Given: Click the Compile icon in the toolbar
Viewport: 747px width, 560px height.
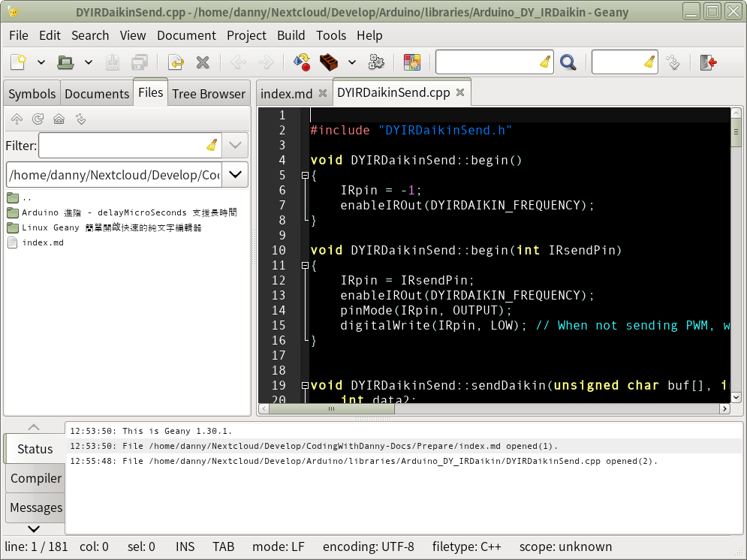Looking at the screenshot, I should click(301, 62).
